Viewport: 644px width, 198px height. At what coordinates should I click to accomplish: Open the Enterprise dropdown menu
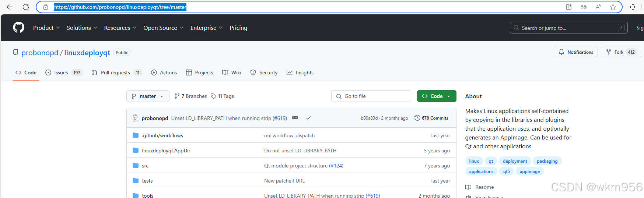click(x=206, y=28)
